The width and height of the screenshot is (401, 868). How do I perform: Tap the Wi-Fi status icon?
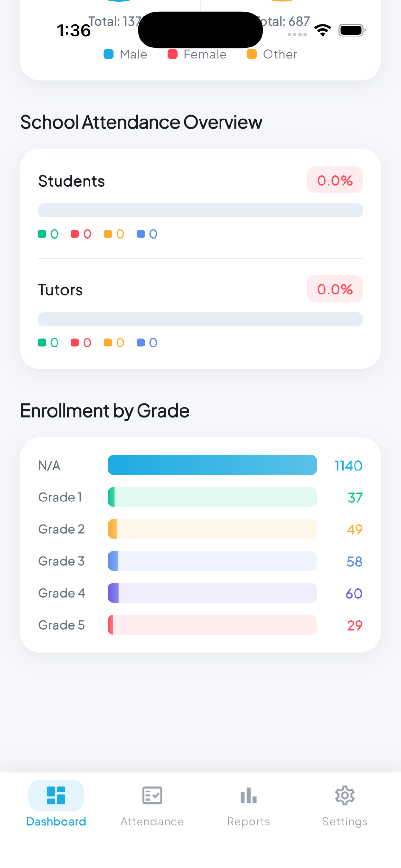(323, 30)
